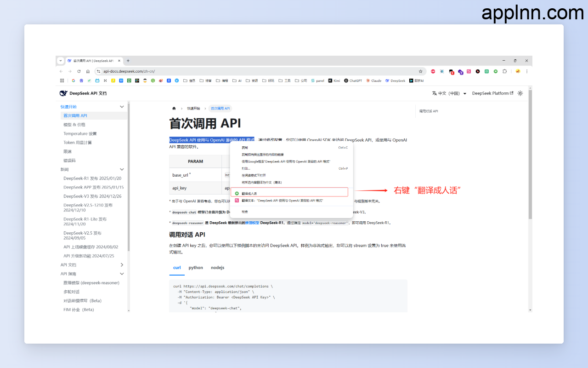Open the Claude bookmark

[373, 80]
